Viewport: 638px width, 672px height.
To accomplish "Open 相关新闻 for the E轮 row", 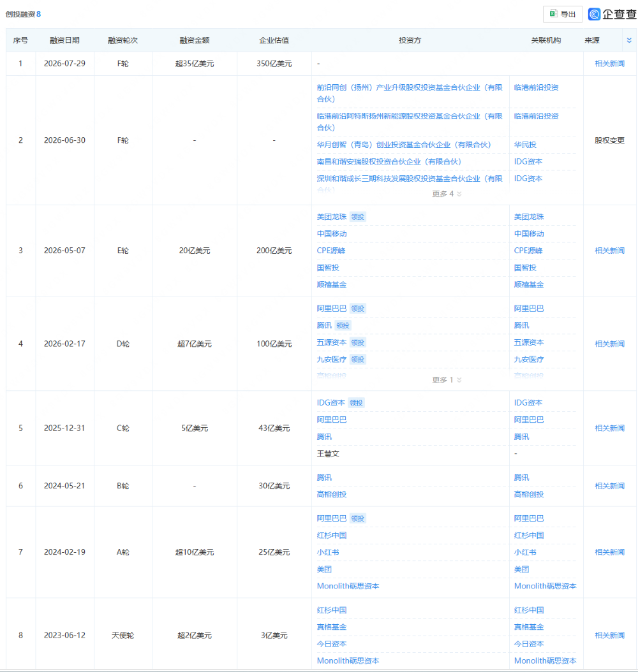I will tap(610, 251).
